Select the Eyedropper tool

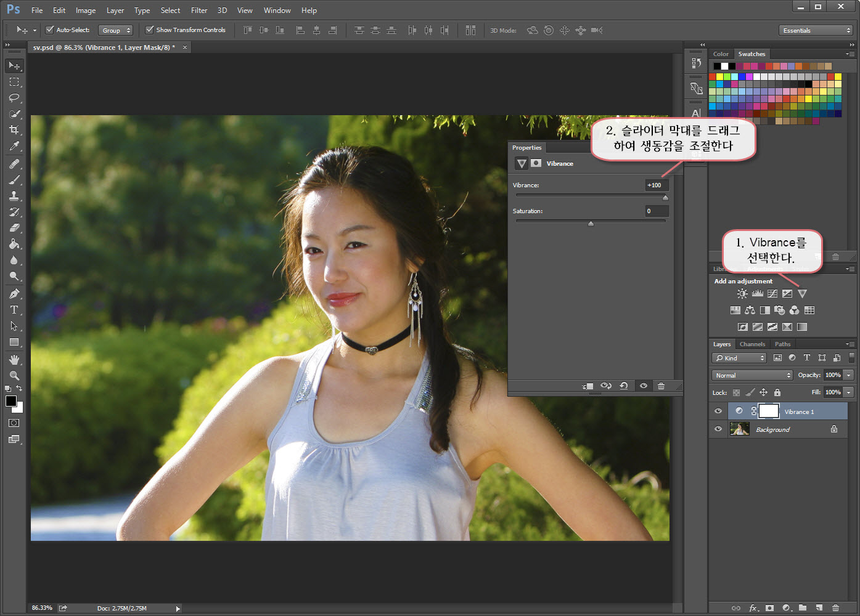[14, 146]
